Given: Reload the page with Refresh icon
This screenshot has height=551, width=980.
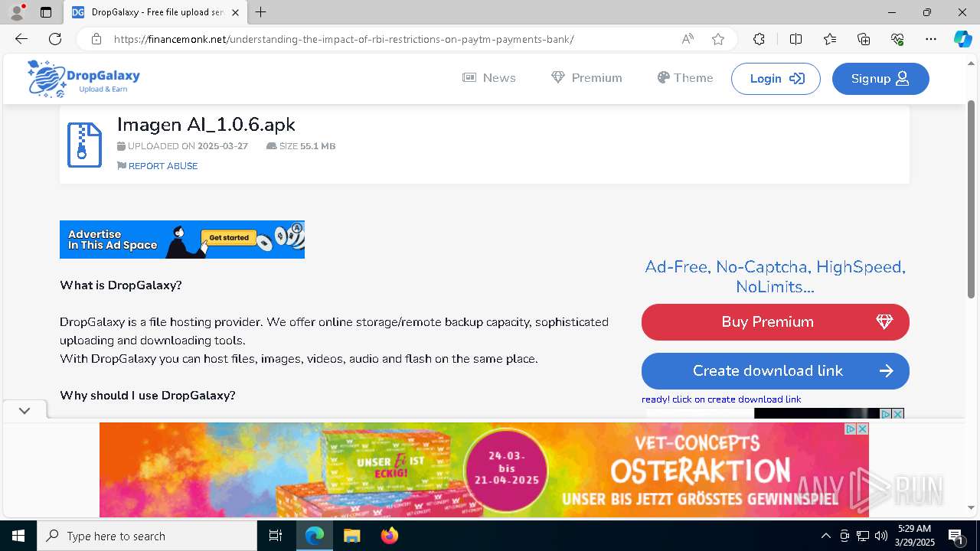Looking at the screenshot, I should coord(55,39).
